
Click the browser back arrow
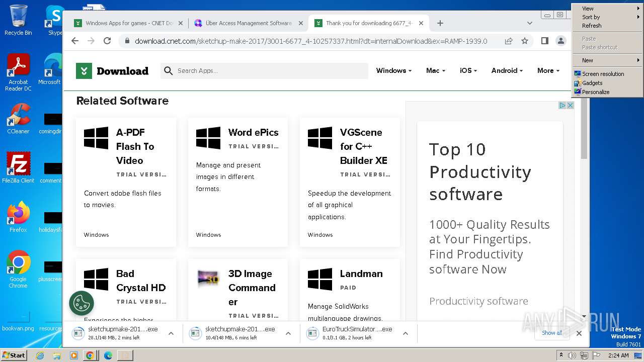pyautogui.click(x=75, y=41)
